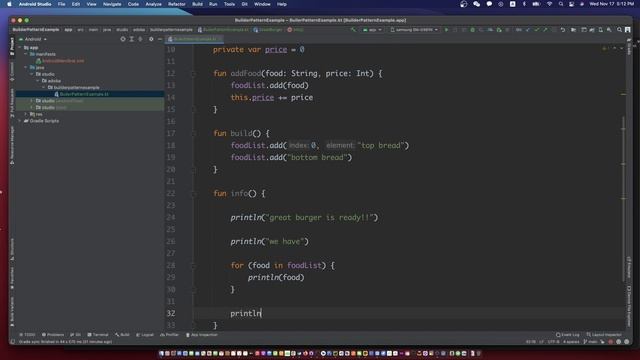Open Apple menu in macOS menu bar
The width and height of the screenshot is (640, 360).
pos(9,4)
